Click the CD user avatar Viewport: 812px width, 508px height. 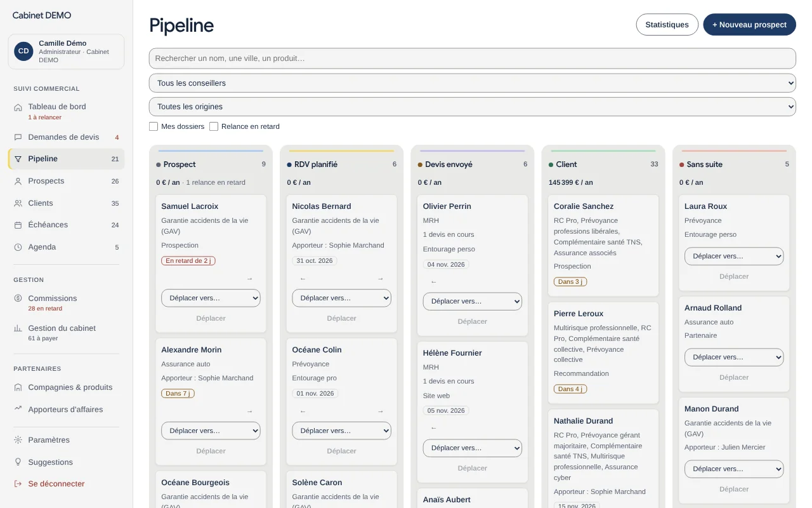click(23, 51)
